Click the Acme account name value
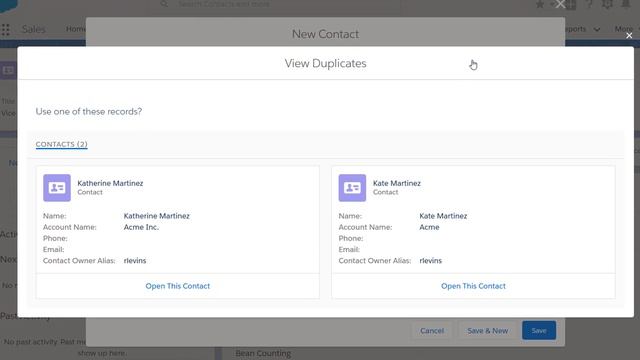 coord(429,227)
